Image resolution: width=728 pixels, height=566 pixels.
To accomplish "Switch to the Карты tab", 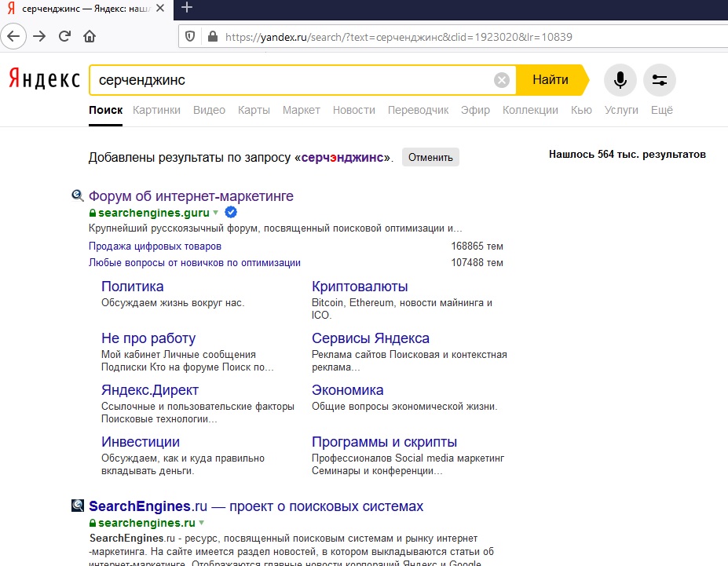I will (x=254, y=110).
